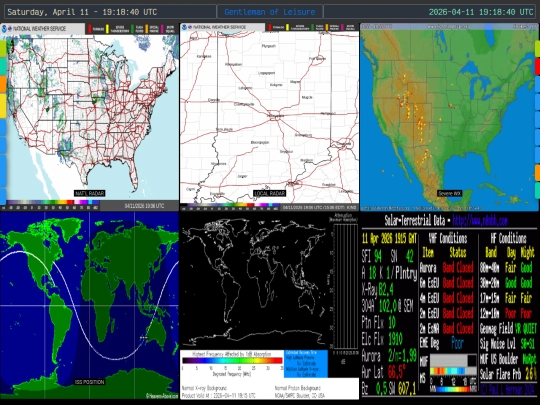Click the SN value "42"
540x405 pixels.
409,256
